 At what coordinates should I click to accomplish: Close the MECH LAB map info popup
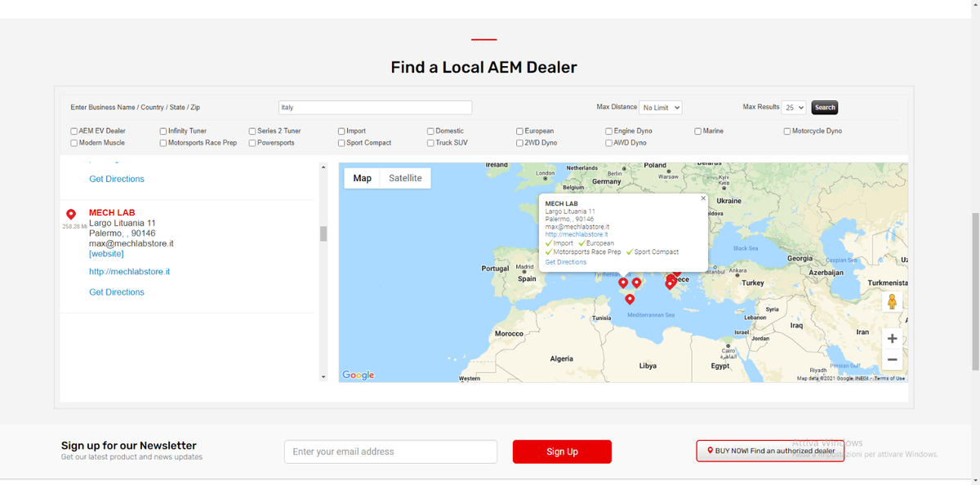703,198
